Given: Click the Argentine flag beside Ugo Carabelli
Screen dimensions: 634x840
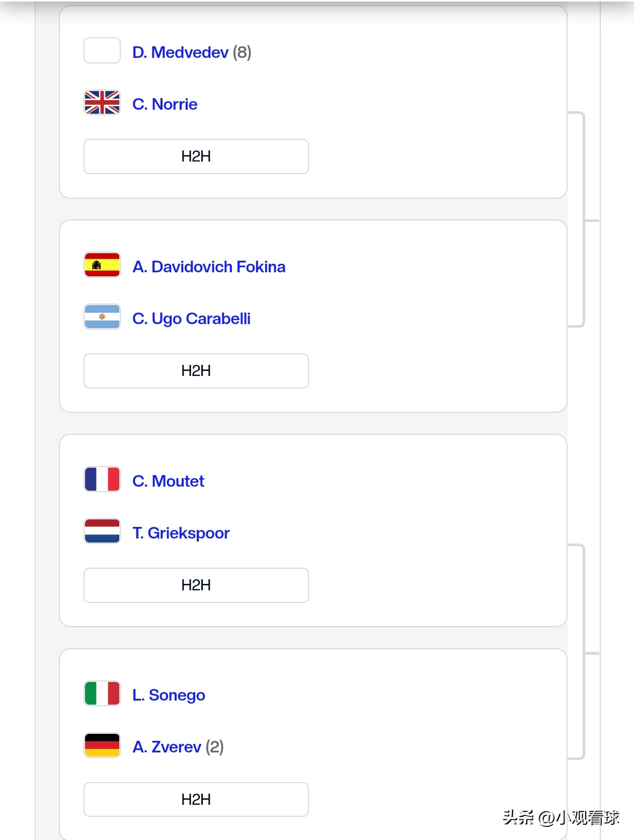Looking at the screenshot, I should 102,317.
